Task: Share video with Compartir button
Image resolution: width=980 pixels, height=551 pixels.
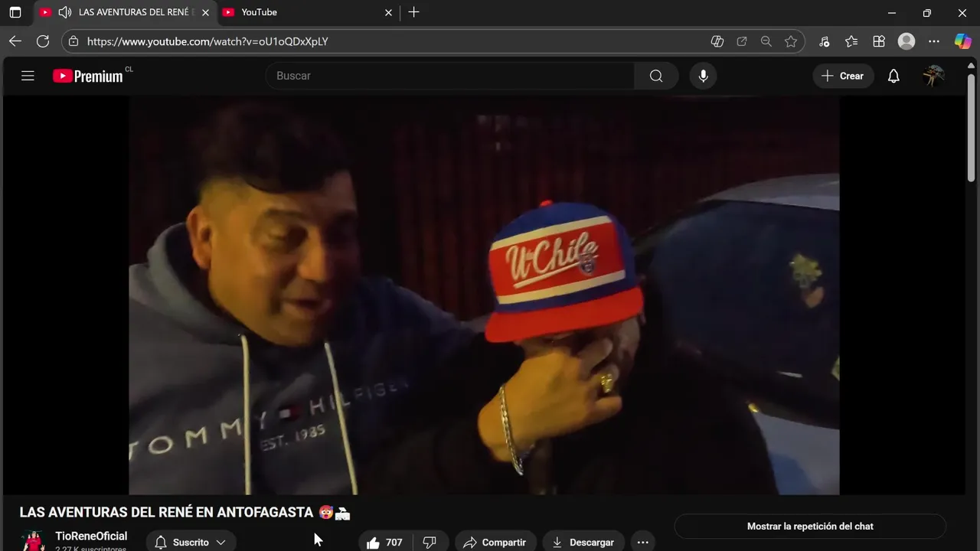Action: coord(495,542)
